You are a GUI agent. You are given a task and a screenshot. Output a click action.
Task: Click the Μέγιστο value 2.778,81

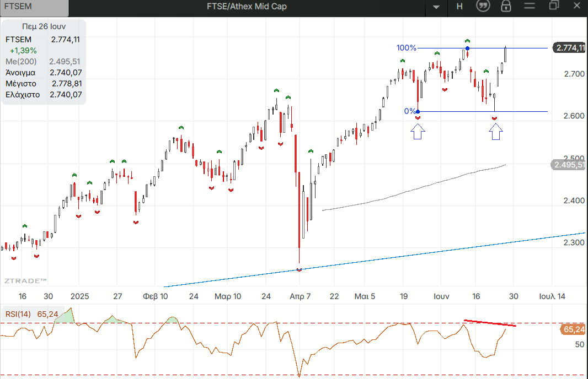[x=67, y=84]
